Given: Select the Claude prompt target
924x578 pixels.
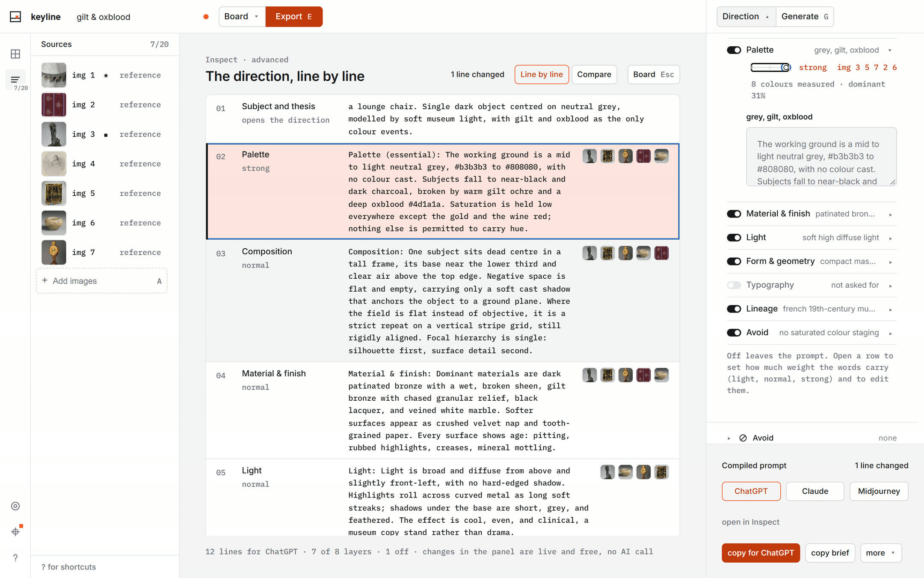Looking at the screenshot, I should [815, 491].
